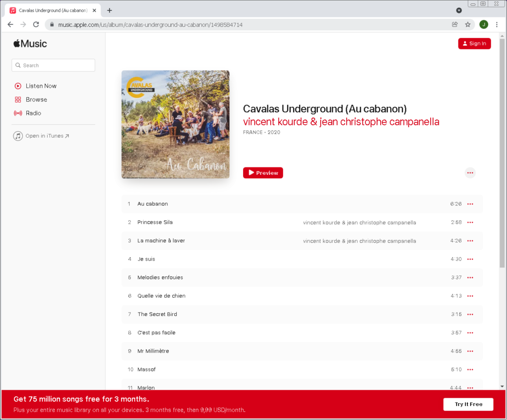Select track 5 Melodies enfouies

pyautogui.click(x=302, y=278)
